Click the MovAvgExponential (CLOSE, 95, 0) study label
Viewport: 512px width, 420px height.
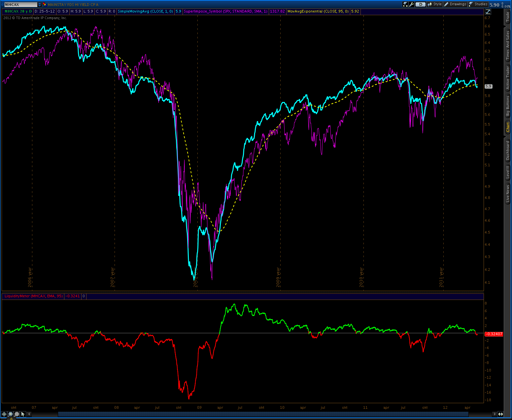[x=318, y=11]
